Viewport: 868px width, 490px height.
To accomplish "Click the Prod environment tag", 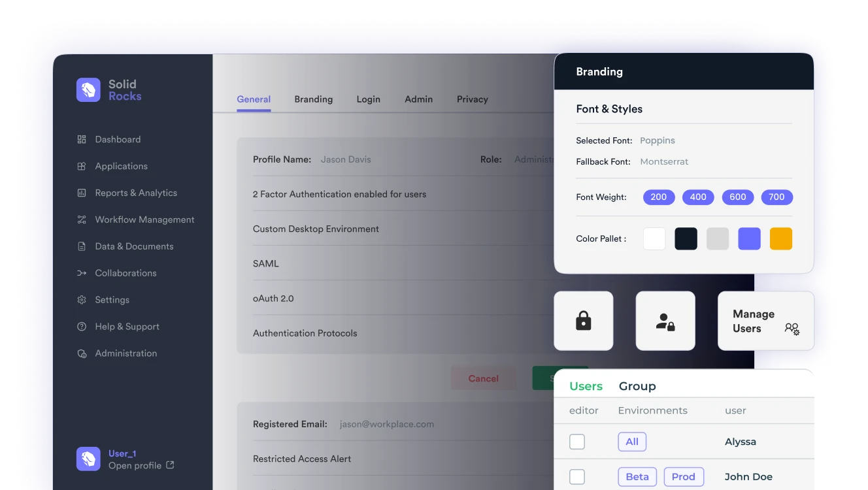I will click(x=684, y=477).
